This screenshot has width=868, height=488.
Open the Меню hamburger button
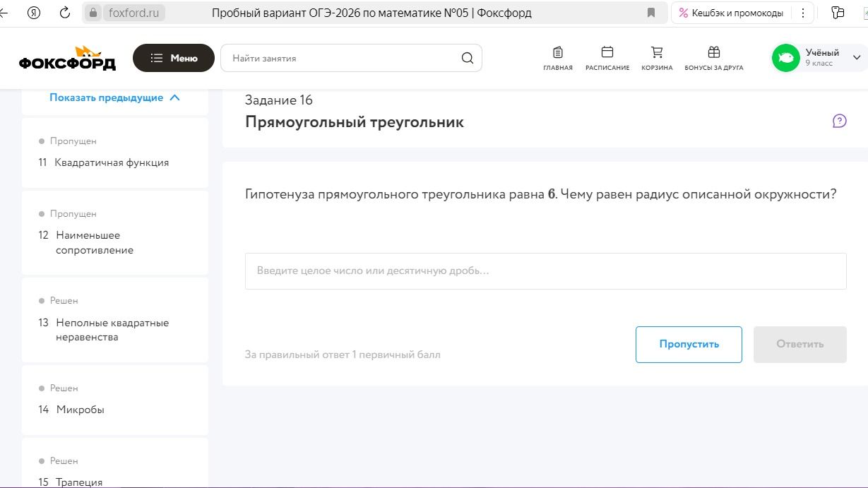tap(174, 58)
